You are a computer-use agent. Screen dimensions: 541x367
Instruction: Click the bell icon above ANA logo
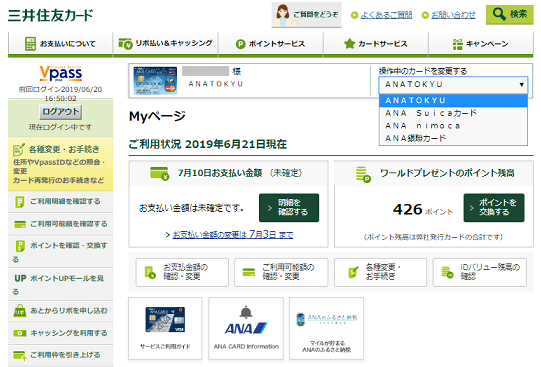click(246, 312)
